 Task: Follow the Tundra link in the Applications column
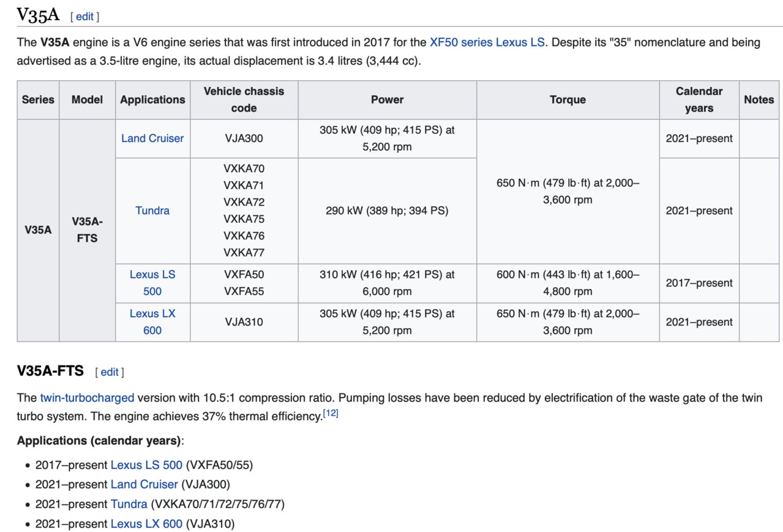click(x=152, y=211)
